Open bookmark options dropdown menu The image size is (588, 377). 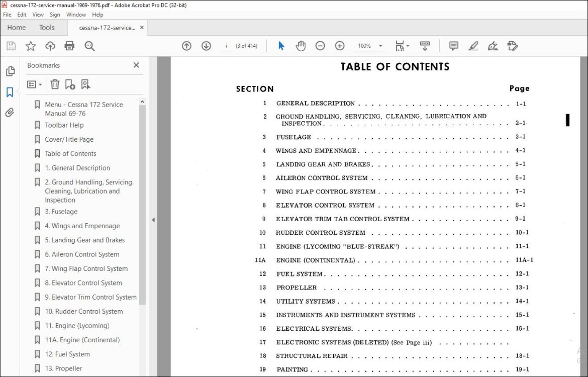pos(34,84)
